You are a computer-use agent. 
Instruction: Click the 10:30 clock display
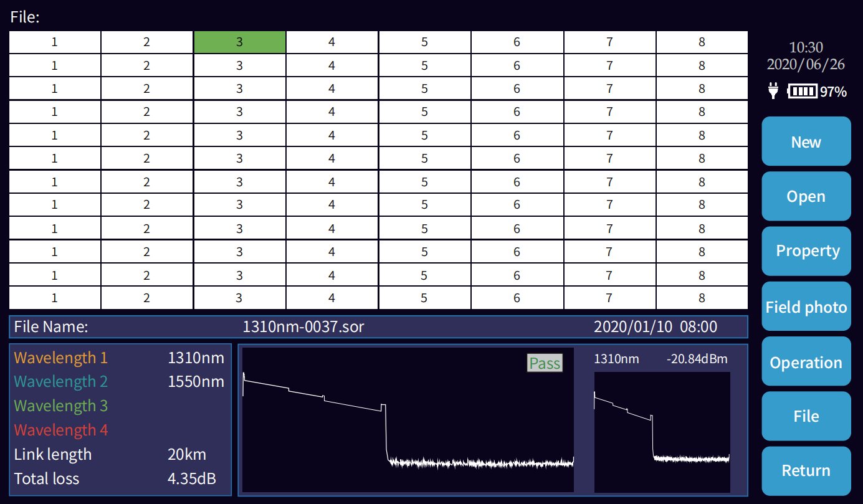(806, 47)
